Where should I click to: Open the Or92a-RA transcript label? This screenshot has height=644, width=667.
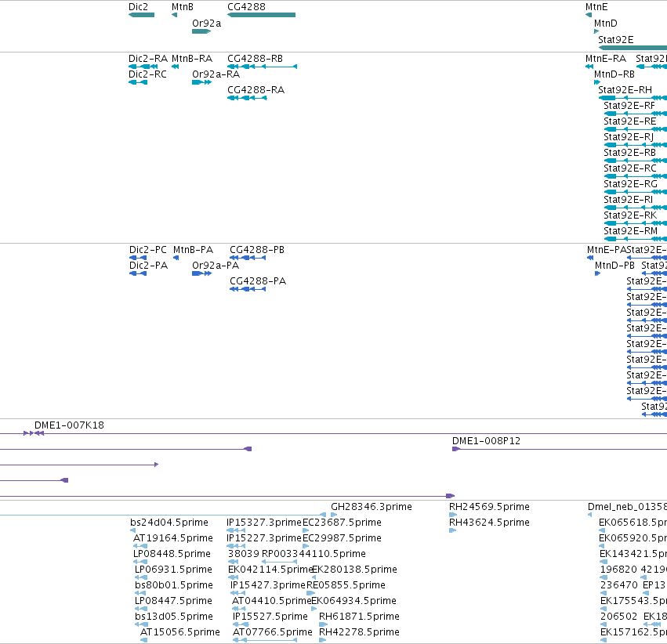coord(216,74)
